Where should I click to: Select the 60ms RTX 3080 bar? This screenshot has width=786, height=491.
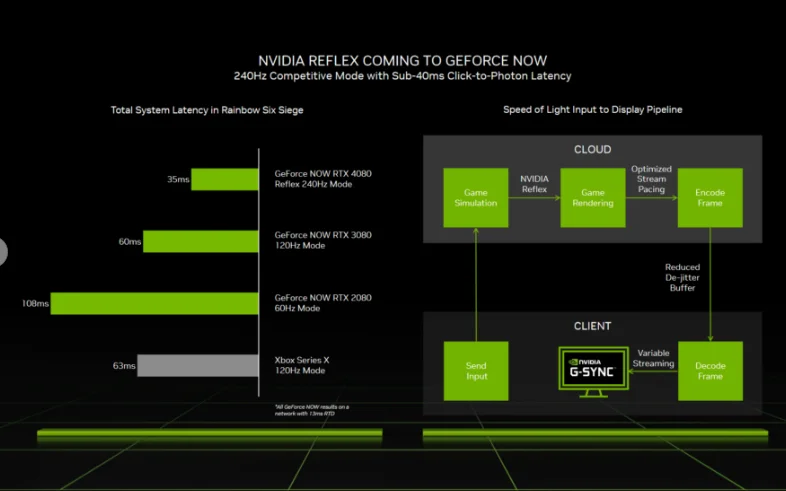tap(201, 241)
